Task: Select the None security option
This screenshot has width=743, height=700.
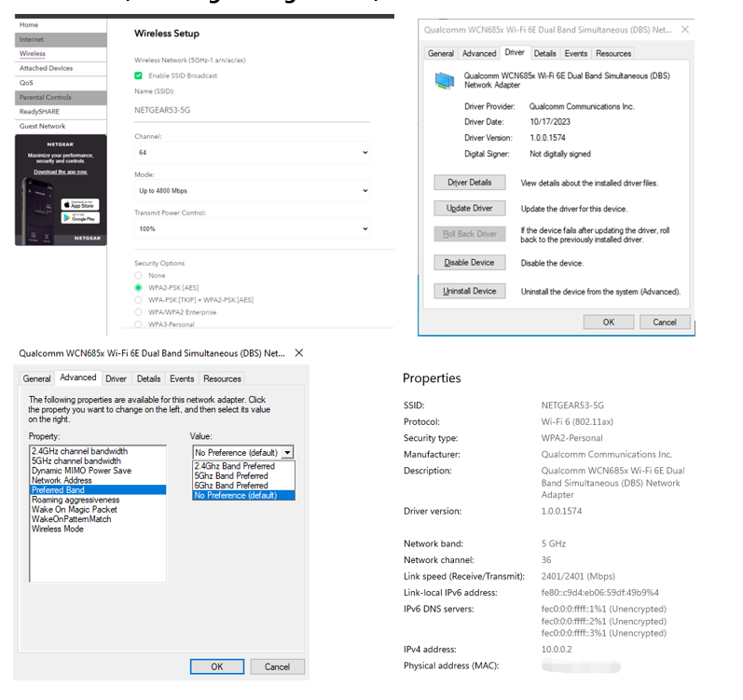Action: point(138,275)
